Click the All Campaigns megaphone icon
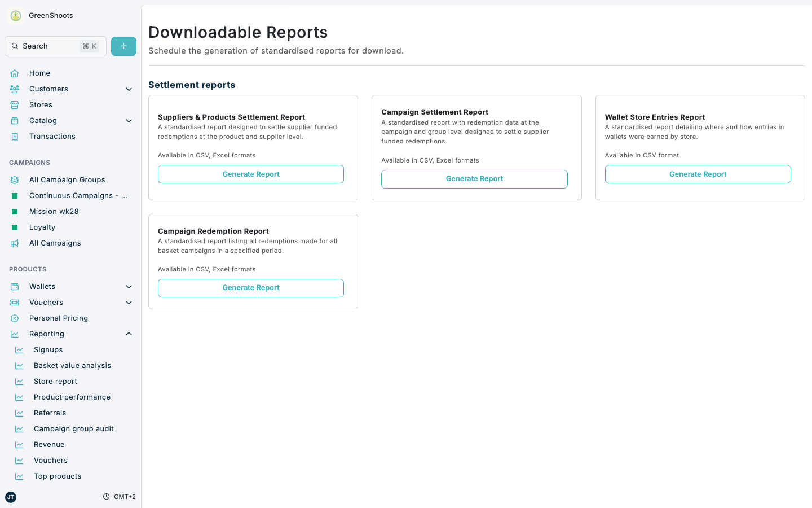The height and width of the screenshot is (508, 812). 15,243
